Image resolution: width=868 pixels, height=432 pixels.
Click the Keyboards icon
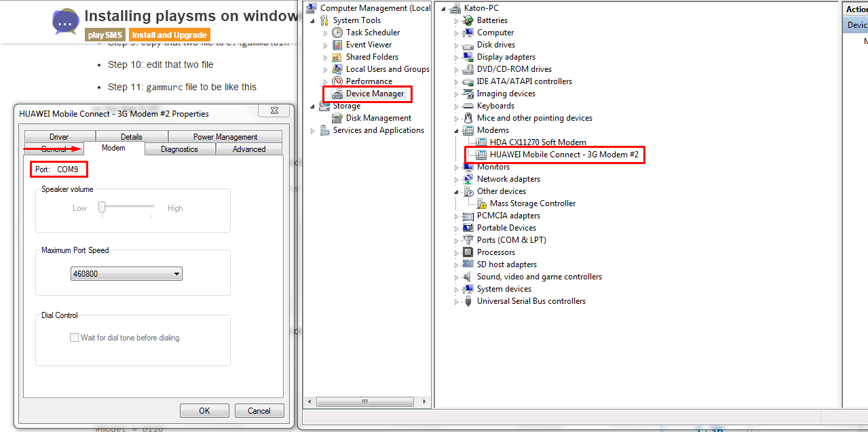[468, 106]
